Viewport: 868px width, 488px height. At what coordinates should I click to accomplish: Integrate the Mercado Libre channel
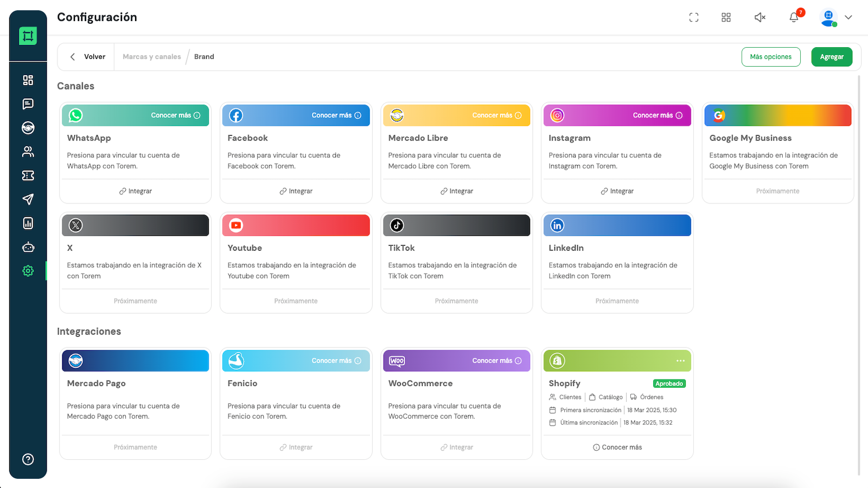point(457,191)
